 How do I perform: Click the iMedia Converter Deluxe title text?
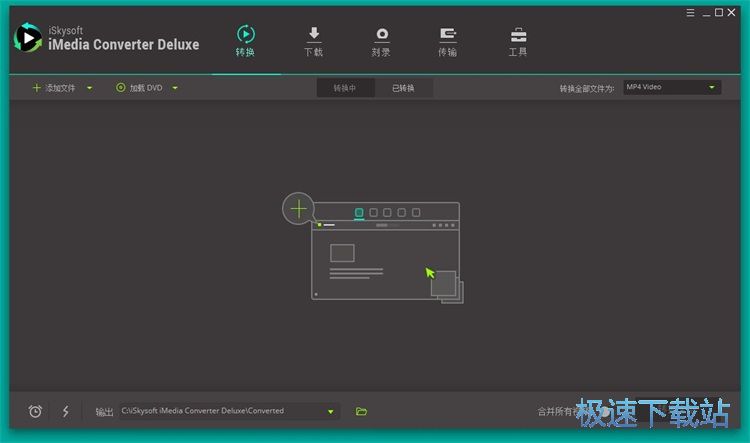124,44
